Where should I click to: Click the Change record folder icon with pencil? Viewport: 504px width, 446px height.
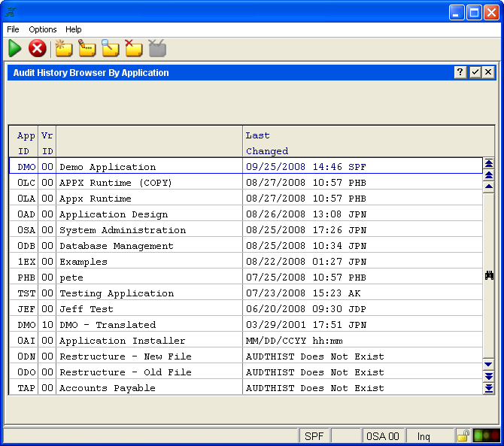87,49
